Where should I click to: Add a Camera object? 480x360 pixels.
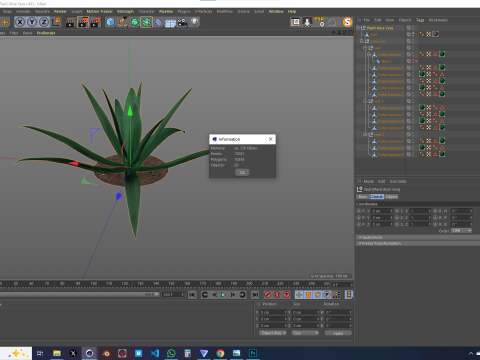coord(182,22)
